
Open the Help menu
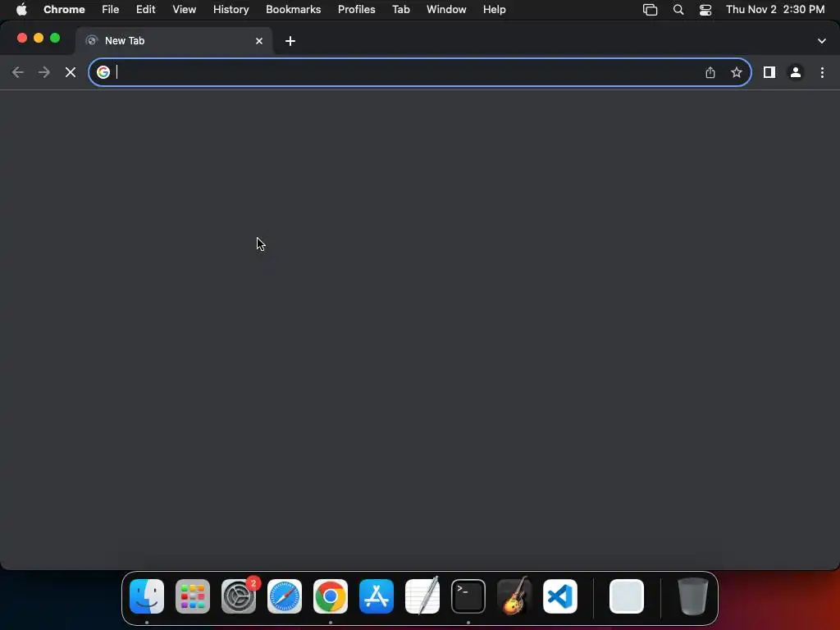pyautogui.click(x=494, y=10)
